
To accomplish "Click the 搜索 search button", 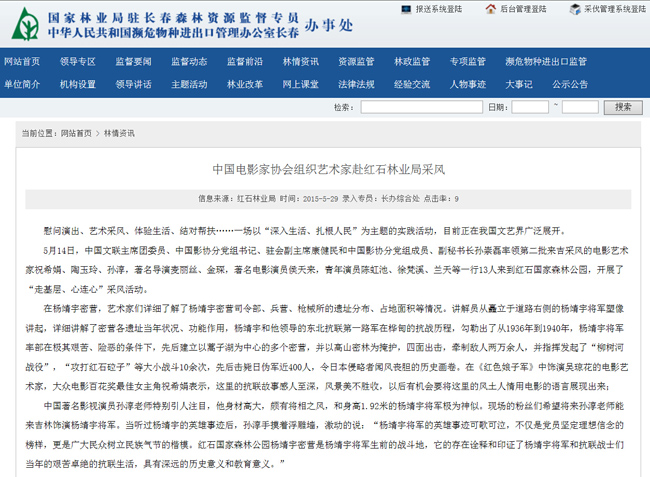I will [x=623, y=107].
